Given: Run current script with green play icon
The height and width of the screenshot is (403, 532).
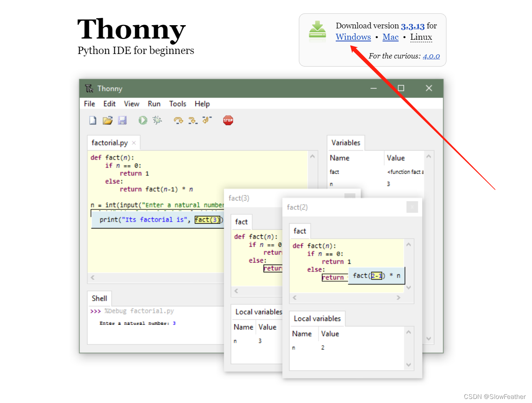Looking at the screenshot, I should [143, 120].
